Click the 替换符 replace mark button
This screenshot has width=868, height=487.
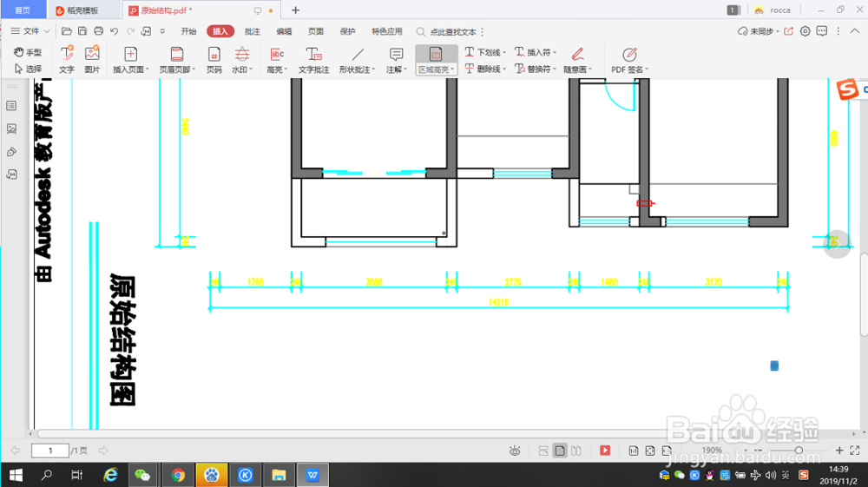536,69
